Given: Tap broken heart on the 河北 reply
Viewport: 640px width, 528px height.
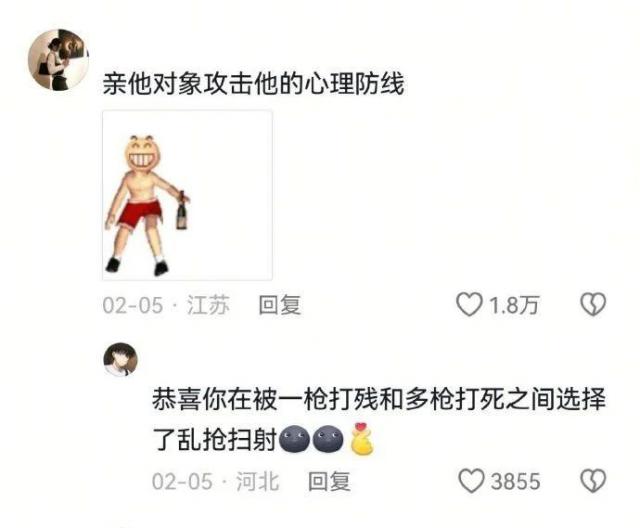Looking at the screenshot, I should tap(593, 481).
